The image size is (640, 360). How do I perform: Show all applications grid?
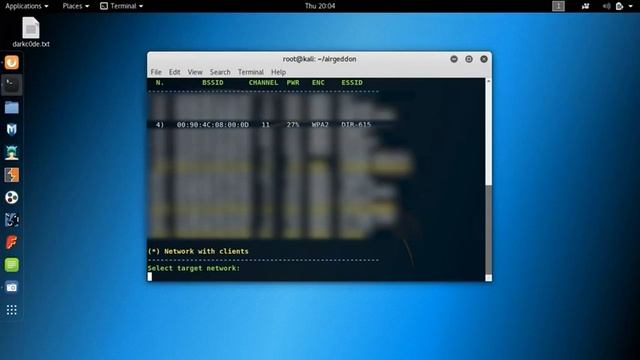11,310
